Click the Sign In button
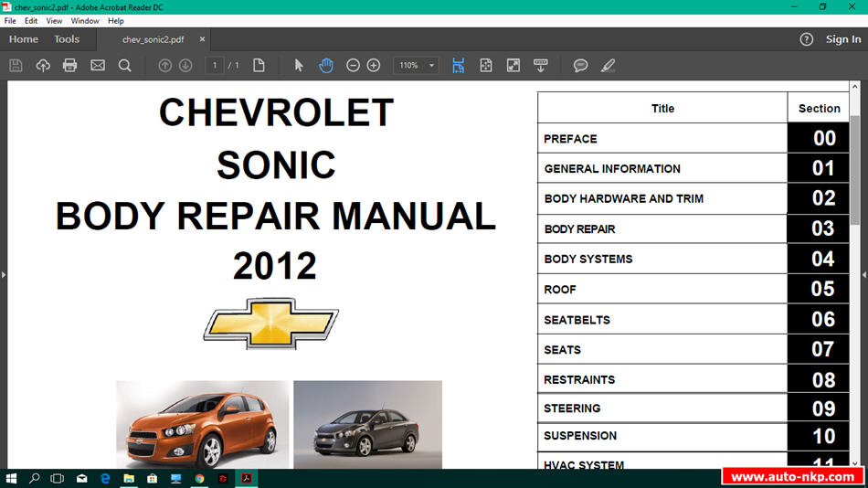Image resolution: width=868 pixels, height=488 pixels. click(x=842, y=39)
